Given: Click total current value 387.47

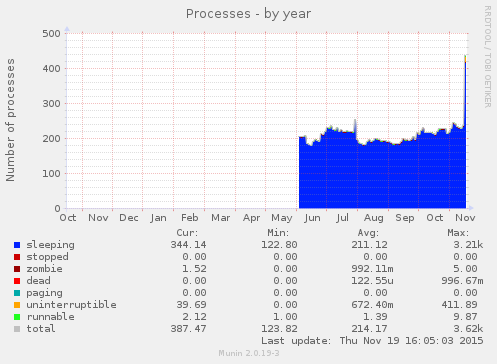Looking at the screenshot, I should [x=188, y=329].
